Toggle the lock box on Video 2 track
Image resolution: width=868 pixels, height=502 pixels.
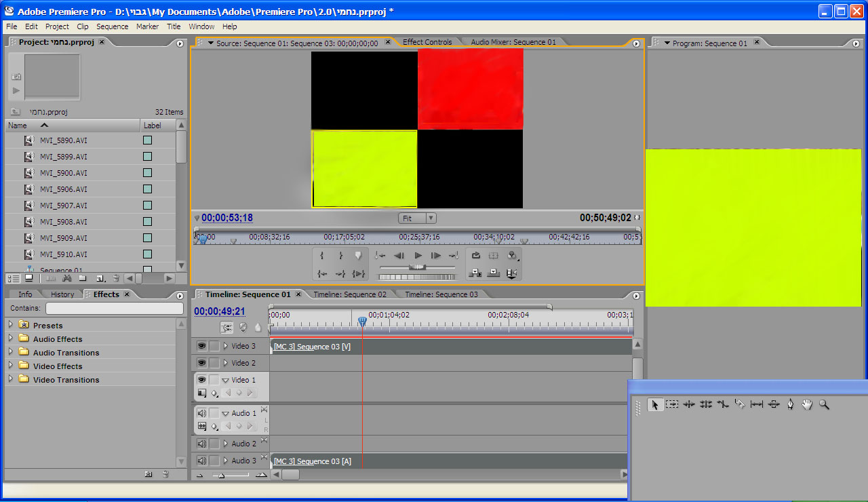click(214, 363)
